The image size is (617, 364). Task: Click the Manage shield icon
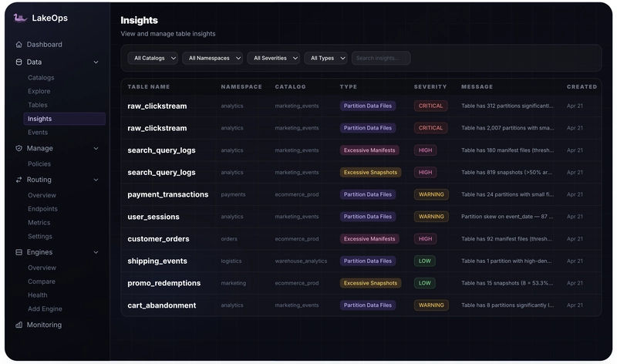click(19, 148)
